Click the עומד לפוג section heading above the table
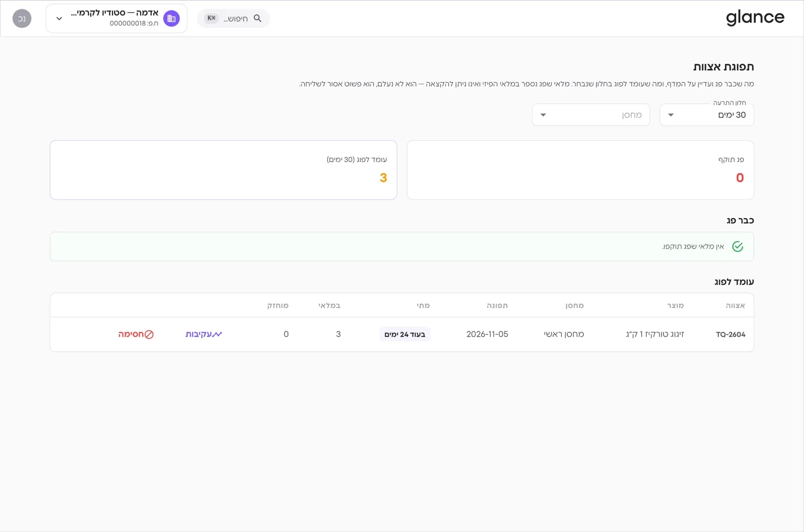 [x=734, y=282]
